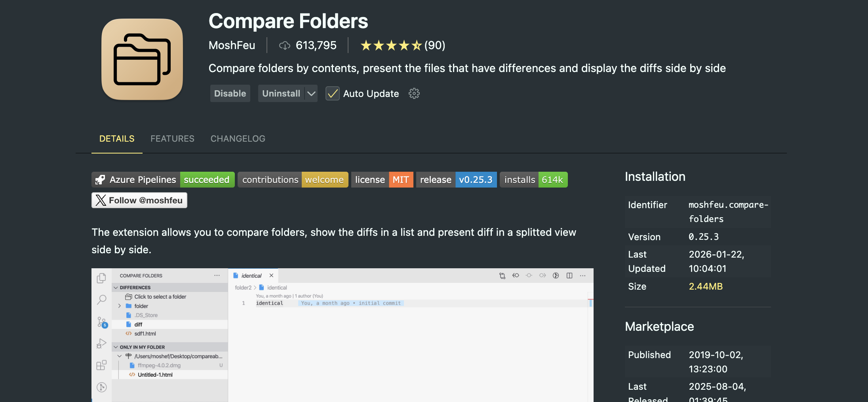This screenshot has width=868, height=402.
Task: Click the Follow @moshfeu button
Action: (x=139, y=200)
